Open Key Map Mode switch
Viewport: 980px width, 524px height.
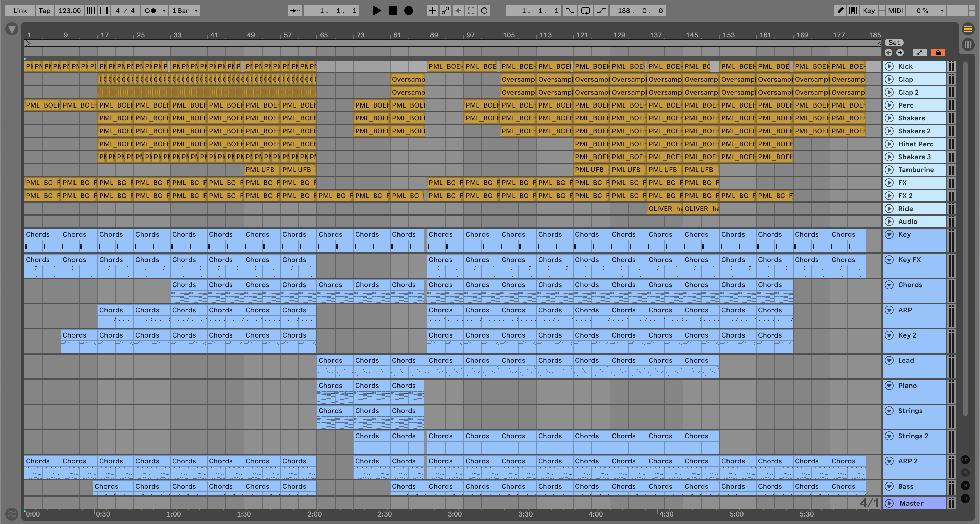(x=868, y=11)
